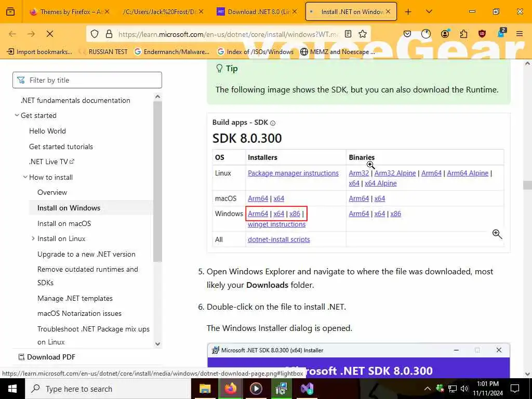Click the page vertical scrollbar thumb
This screenshot has height=399, width=532.
point(527,185)
